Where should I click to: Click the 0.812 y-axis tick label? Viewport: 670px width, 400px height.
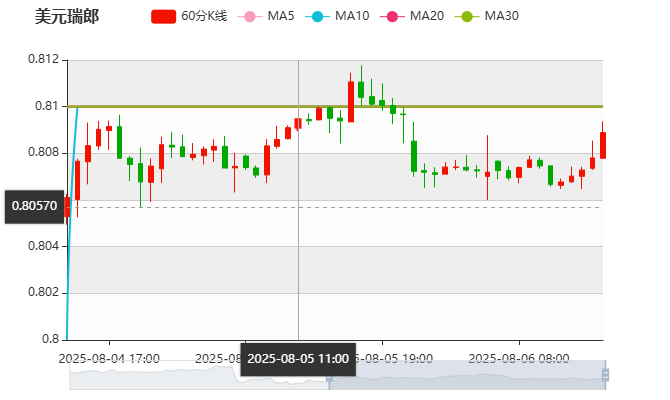point(43,59)
